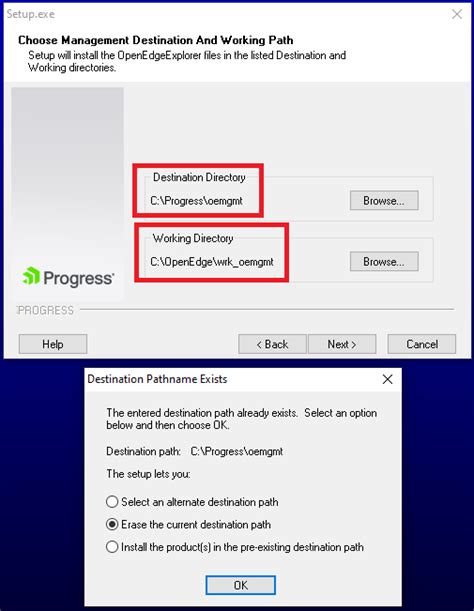Screen dimensions: 474x611
Task: Click the C:\Progress\oemgmt destination path text
Action: tap(196, 201)
